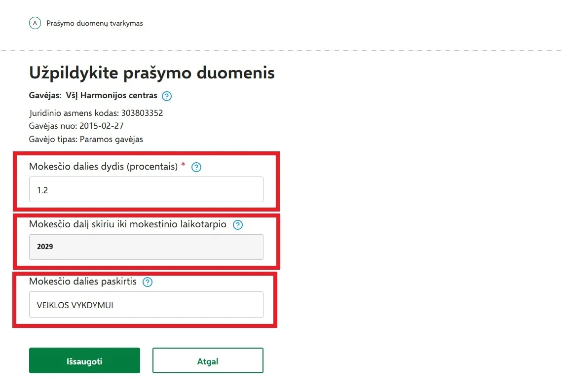Click the Užpildykite prašymo duomenis heading
Screen dimensions: 563x392
click(152, 73)
